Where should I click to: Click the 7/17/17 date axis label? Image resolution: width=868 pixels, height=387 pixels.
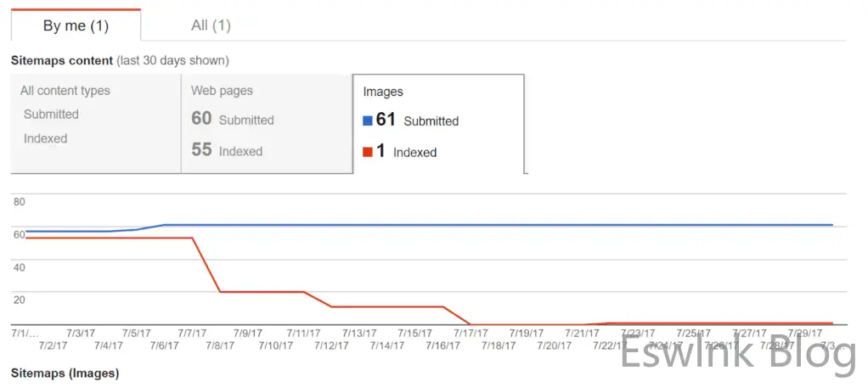coord(470,334)
